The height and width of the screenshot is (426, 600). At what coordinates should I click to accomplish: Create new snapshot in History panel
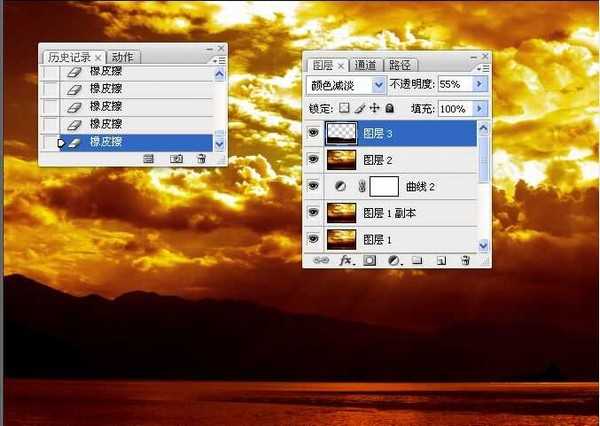coord(176,158)
